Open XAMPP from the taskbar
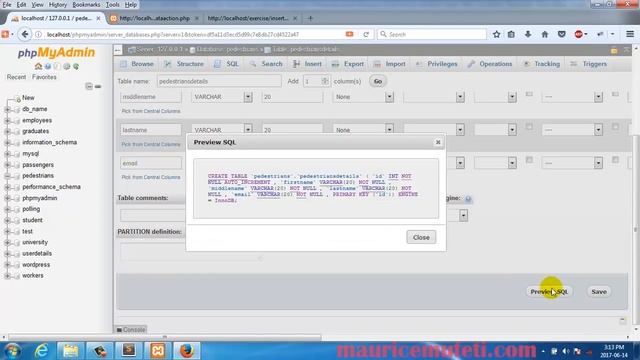 158,351
